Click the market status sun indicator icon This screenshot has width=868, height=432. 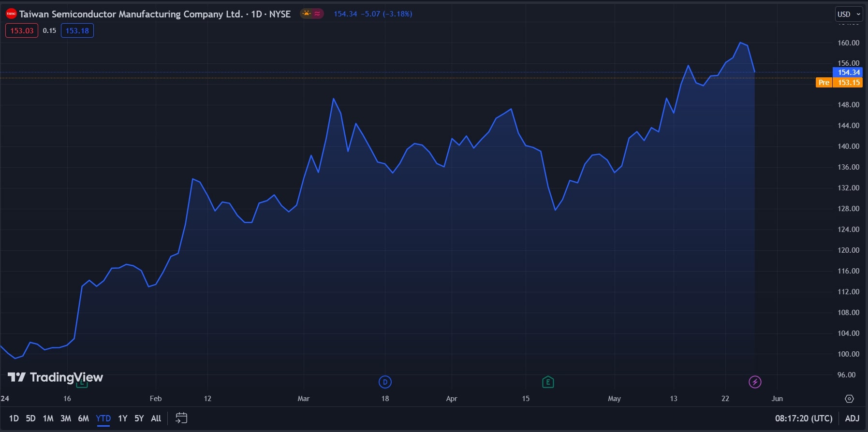[x=307, y=14]
